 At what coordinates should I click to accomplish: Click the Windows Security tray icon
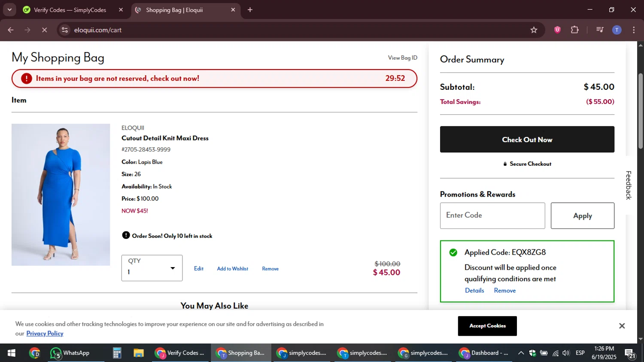pyautogui.click(x=532, y=353)
